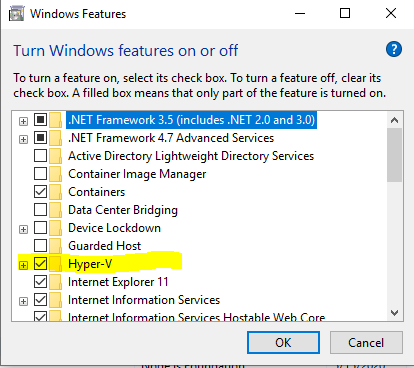Expand the Hyper-V feature node
Image resolution: width=414 pixels, height=368 pixels.
pyautogui.click(x=23, y=265)
